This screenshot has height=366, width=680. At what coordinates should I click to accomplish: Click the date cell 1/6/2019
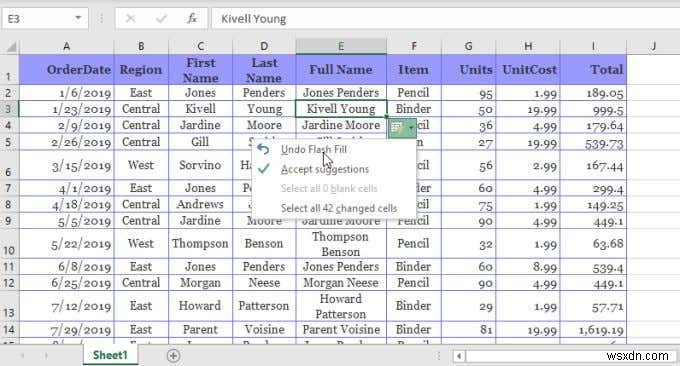pos(66,93)
